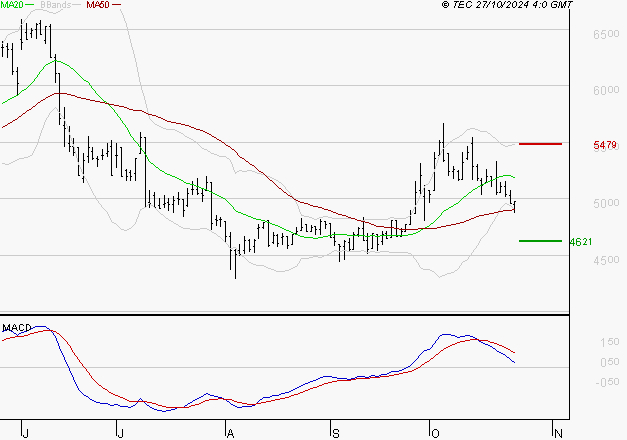Image resolution: width=627 pixels, height=440 pixels.
Task: Click the A month label
Action: pos(230,433)
